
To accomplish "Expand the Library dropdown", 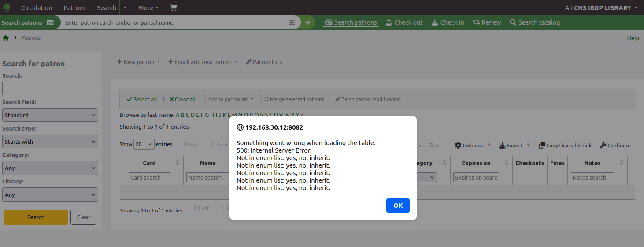I will click(50, 195).
